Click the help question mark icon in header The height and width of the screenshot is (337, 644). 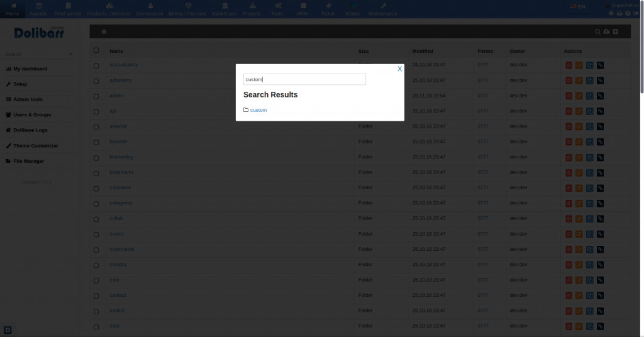tap(628, 13)
